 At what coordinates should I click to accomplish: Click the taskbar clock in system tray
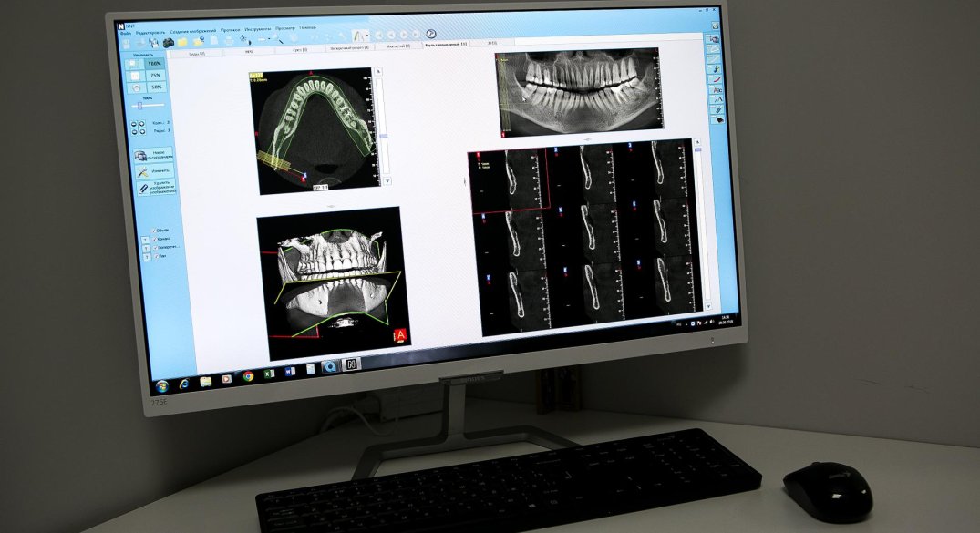[725, 319]
